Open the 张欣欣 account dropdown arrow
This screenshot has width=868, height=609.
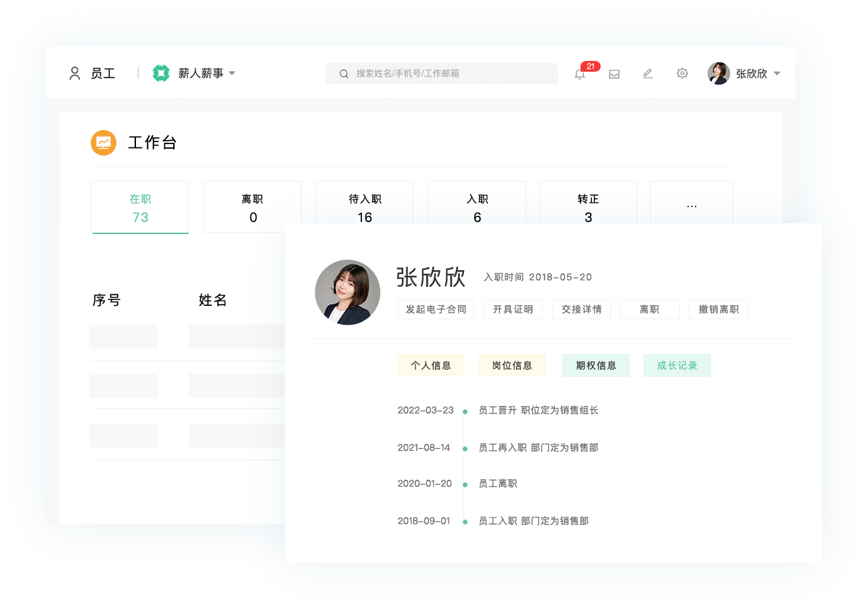(777, 74)
